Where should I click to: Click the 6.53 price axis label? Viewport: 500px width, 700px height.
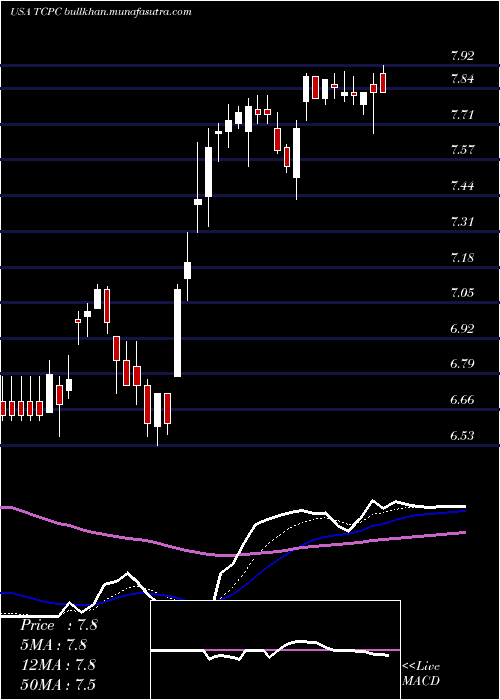[462, 435]
